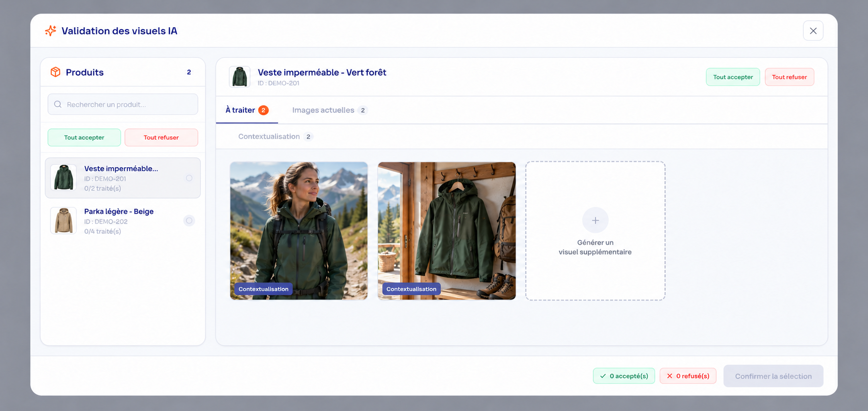This screenshot has width=868, height=411.
Task: Click the sparkle icon beside Validation title
Action: click(50, 31)
